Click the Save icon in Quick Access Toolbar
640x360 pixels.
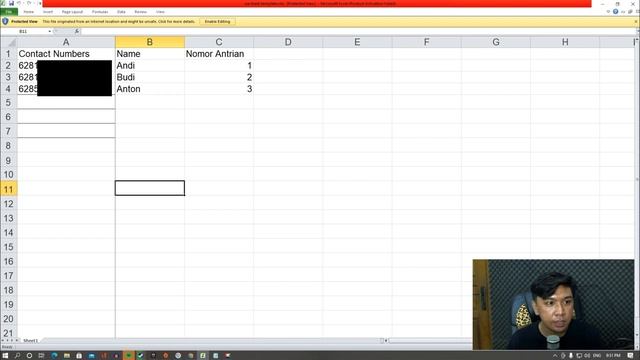[x=11, y=3]
